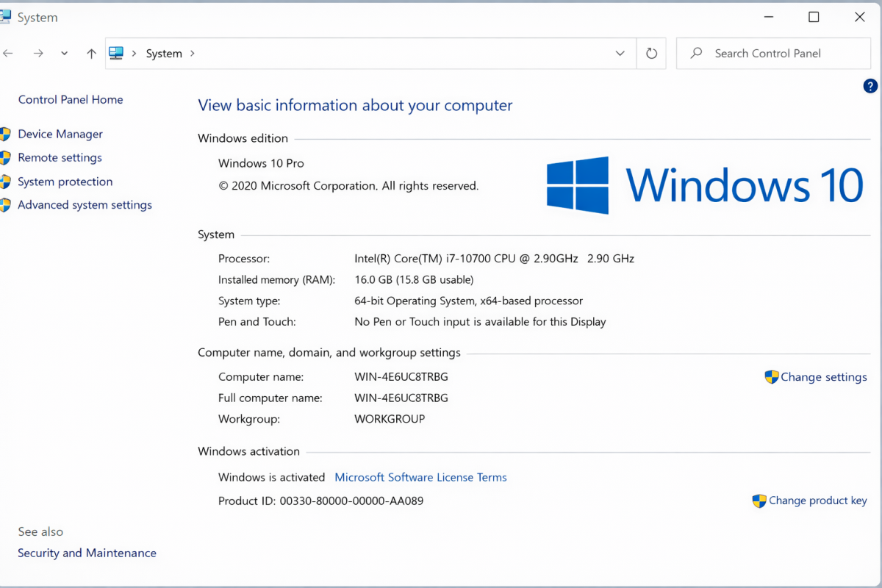Select the System breadcrumb in the address bar

[164, 53]
